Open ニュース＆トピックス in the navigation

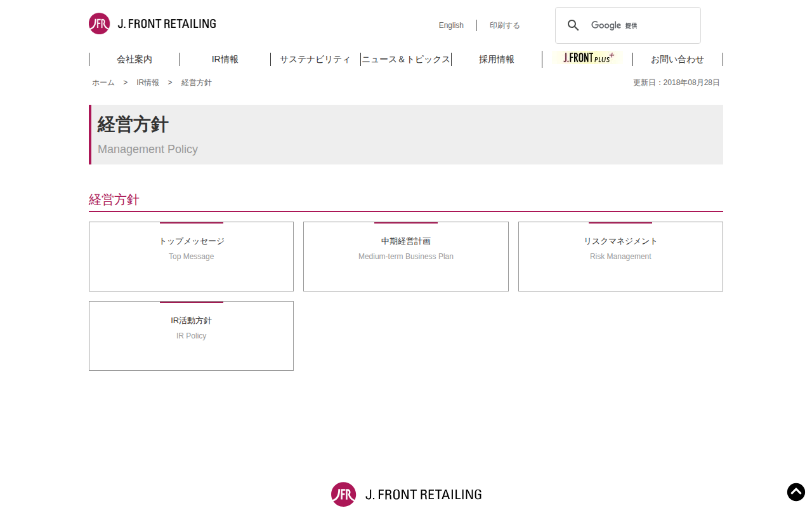pyautogui.click(x=406, y=59)
